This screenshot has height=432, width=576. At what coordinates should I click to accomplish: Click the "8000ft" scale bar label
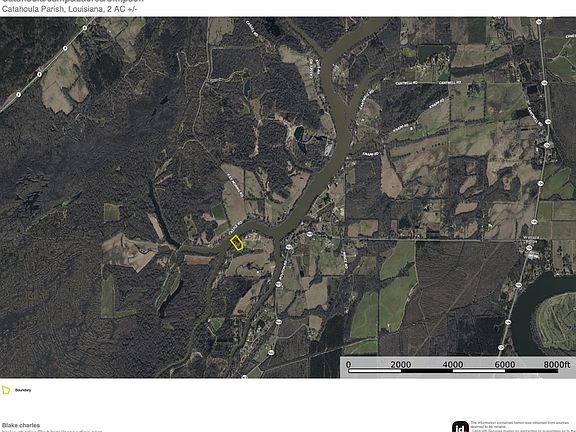tap(557, 364)
